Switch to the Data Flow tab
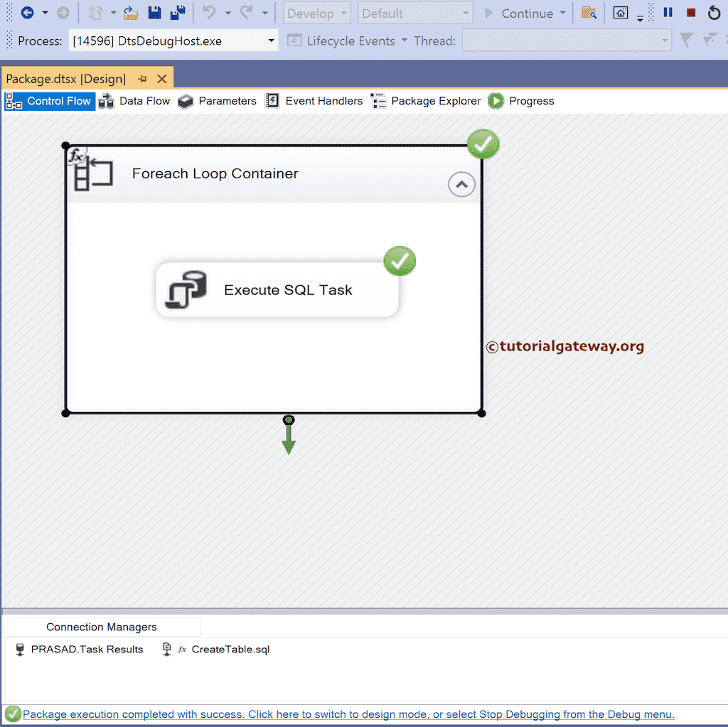The image size is (728, 727). coord(134,100)
